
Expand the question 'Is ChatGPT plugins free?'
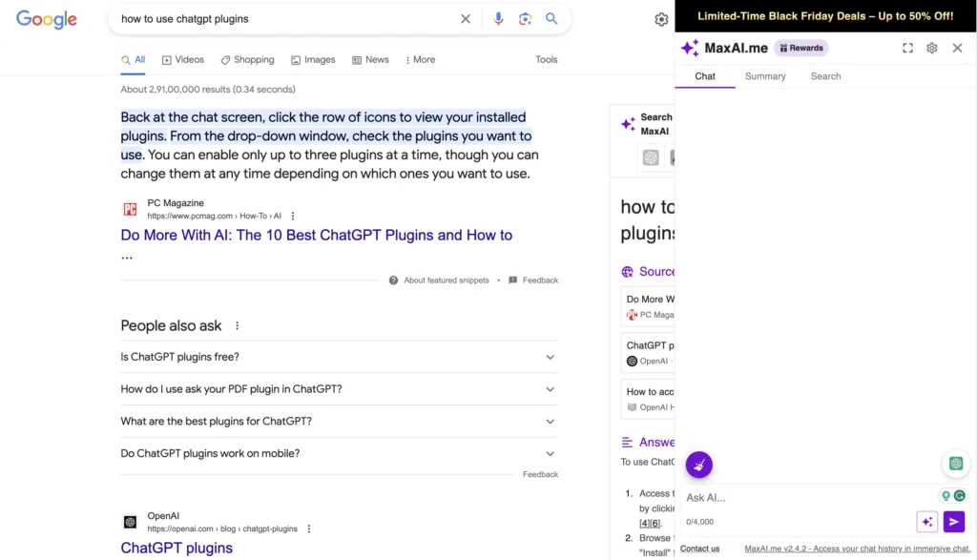pyautogui.click(x=550, y=356)
